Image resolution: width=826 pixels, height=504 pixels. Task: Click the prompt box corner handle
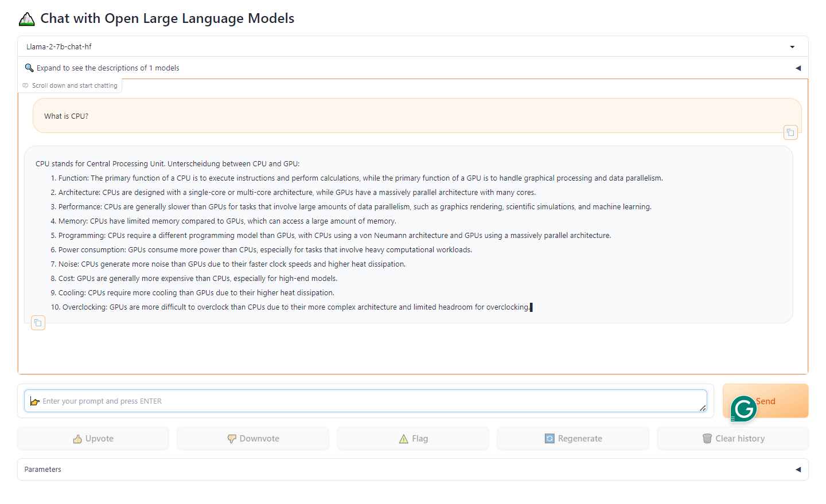703,408
